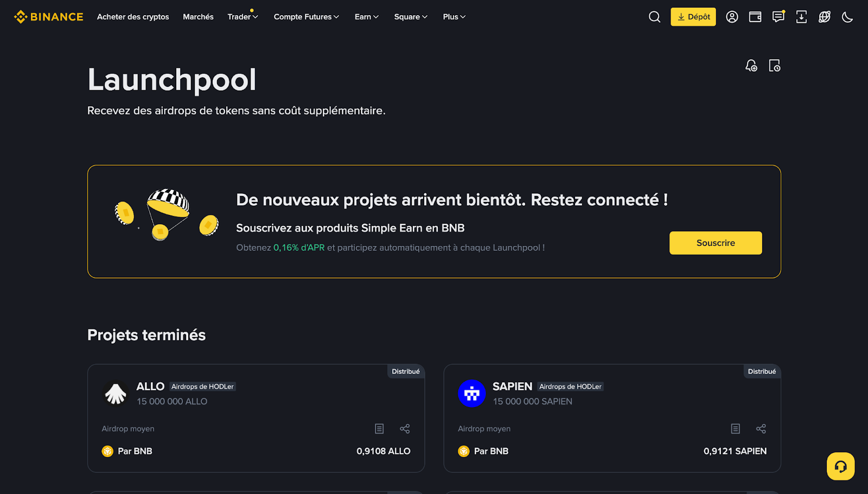Go to Acheter des cryptos
Image resolution: width=868 pixels, height=494 pixels.
click(133, 17)
